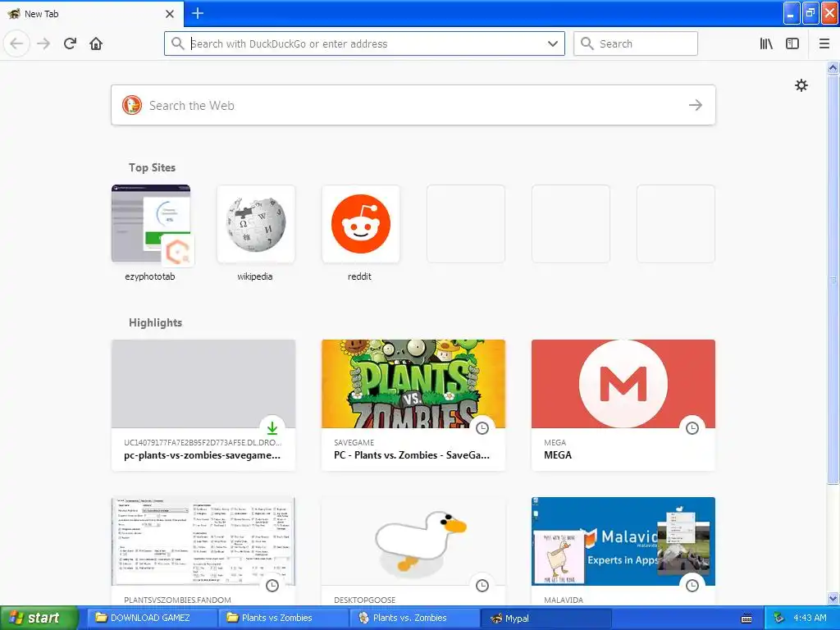Click history clock on Desktopgoose card
This screenshot has width=840, height=630.
482,585
